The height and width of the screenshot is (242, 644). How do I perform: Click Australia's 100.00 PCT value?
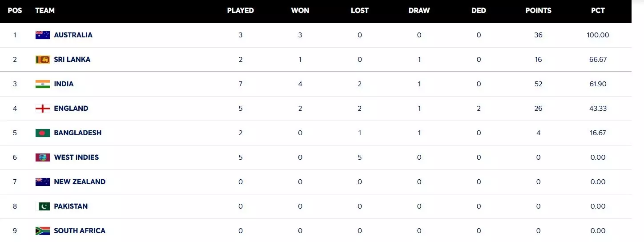point(598,35)
